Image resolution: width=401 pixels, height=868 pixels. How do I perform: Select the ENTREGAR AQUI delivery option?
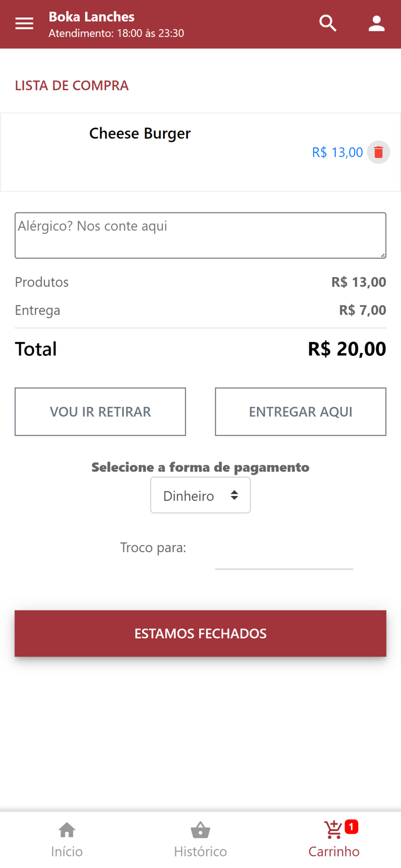(300, 411)
